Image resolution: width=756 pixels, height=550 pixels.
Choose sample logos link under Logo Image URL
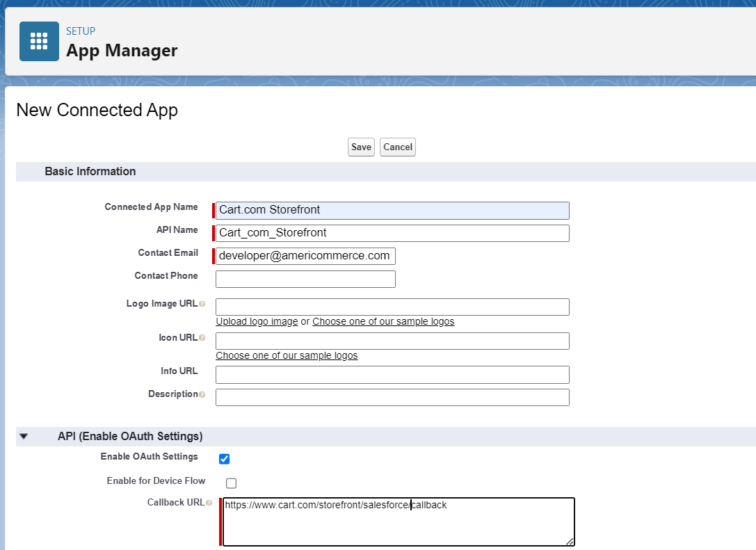coord(383,321)
